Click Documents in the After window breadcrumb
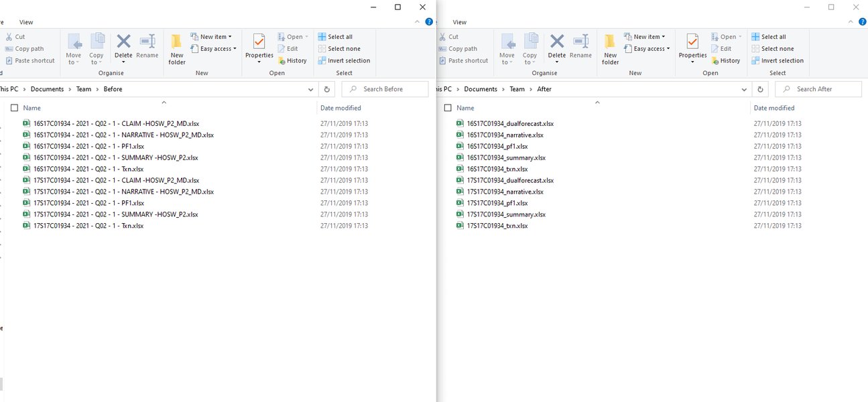868x402 pixels. tap(481, 89)
